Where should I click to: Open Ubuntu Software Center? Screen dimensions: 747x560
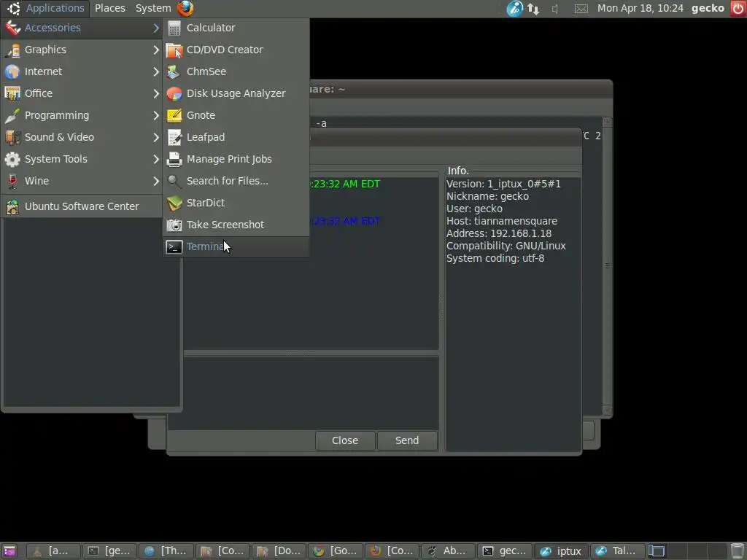pyautogui.click(x=82, y=206)
